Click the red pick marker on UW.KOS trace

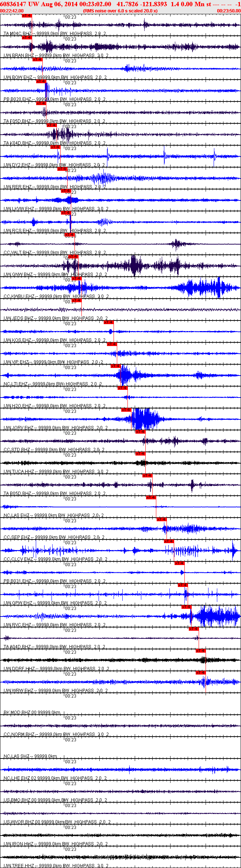click(109, 322)
